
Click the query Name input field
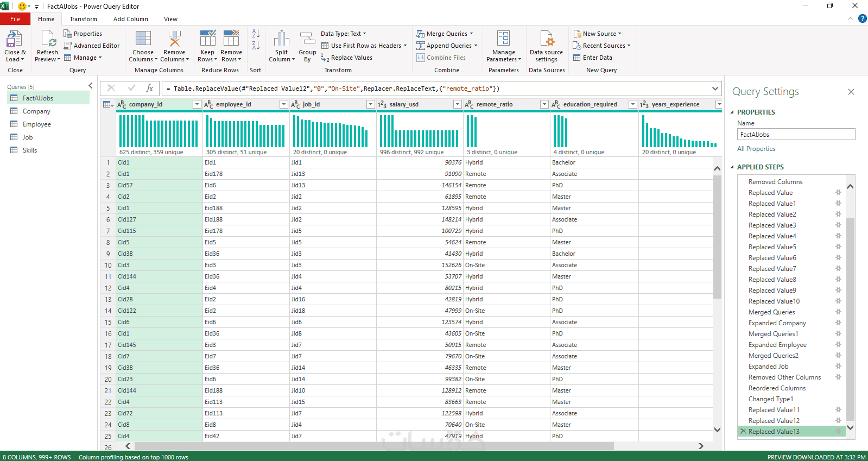tap(796, 135)
